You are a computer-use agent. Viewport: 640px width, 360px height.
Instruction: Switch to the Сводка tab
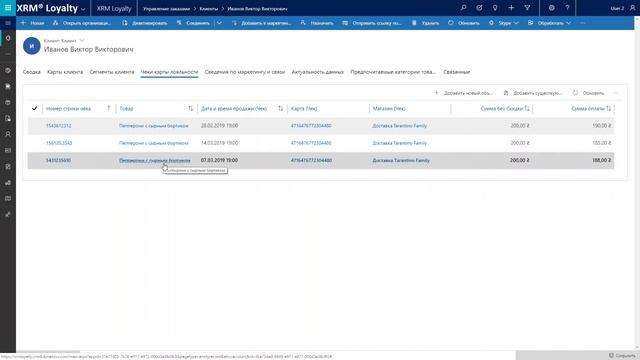click(x=31, y=72)
